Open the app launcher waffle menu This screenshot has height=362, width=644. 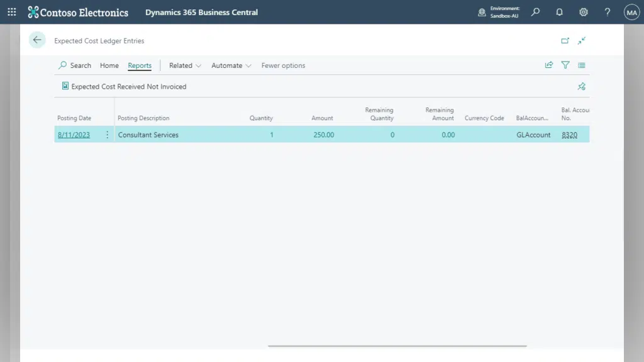pos(11,12)
